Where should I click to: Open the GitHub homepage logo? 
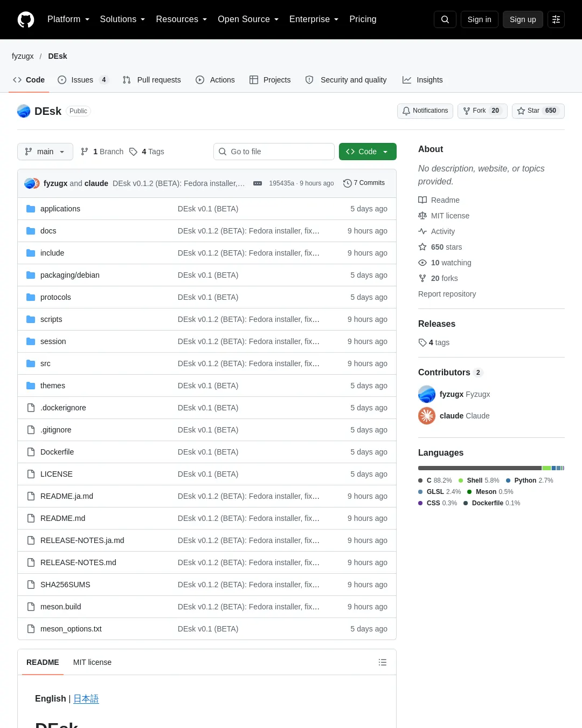pyautogui.click(x=26, y=19)
